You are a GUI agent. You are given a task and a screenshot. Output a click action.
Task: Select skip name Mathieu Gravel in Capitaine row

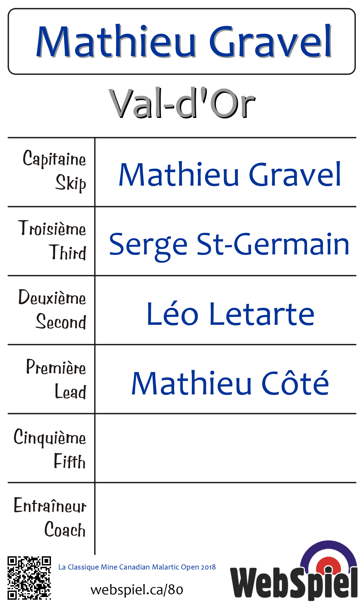(x=230, y=174)
